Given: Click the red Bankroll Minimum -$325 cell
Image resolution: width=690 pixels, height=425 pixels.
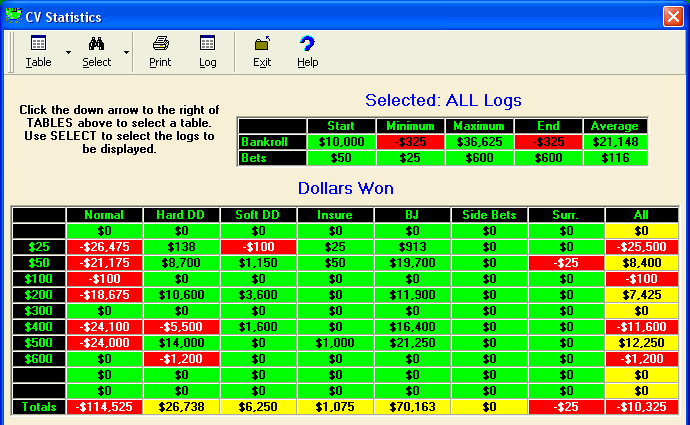Looking at the screenshot, I should [411, 142].
